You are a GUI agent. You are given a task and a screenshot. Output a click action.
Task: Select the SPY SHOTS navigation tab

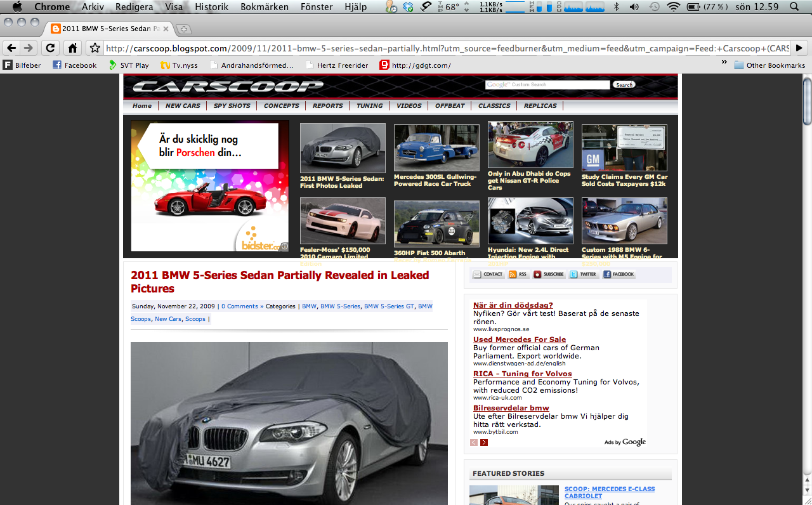click(x=232, y=106)
